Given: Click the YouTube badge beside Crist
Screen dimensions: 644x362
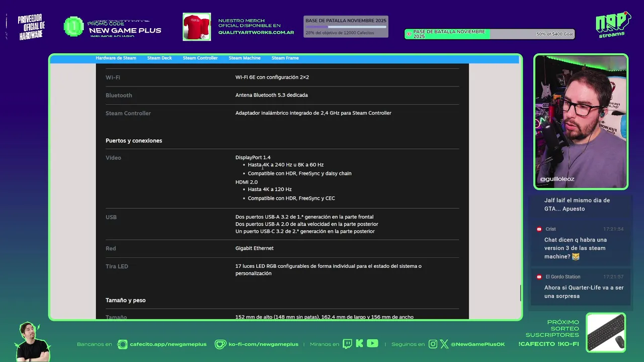Looking at the screenshot, I should [539, 229].
